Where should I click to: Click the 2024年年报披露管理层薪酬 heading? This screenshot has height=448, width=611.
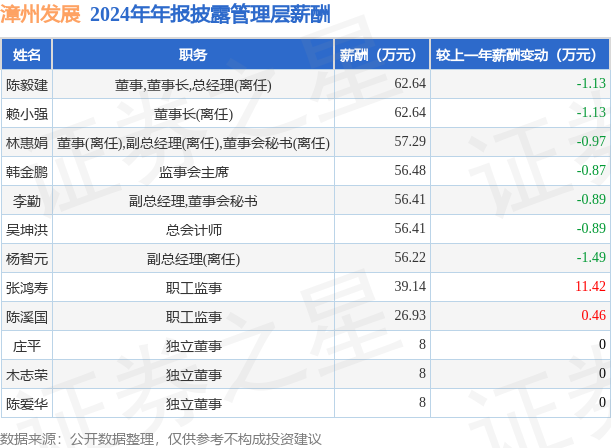tap(210, 14)
